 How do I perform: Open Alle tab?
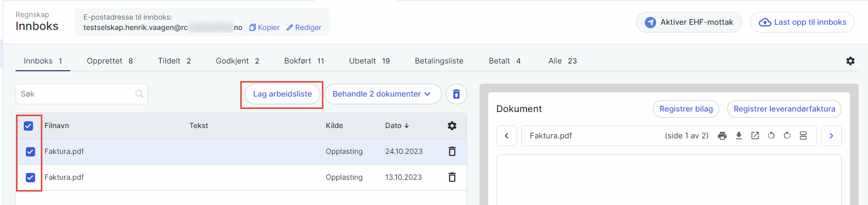pyautogui.click(x=563, y=61)
